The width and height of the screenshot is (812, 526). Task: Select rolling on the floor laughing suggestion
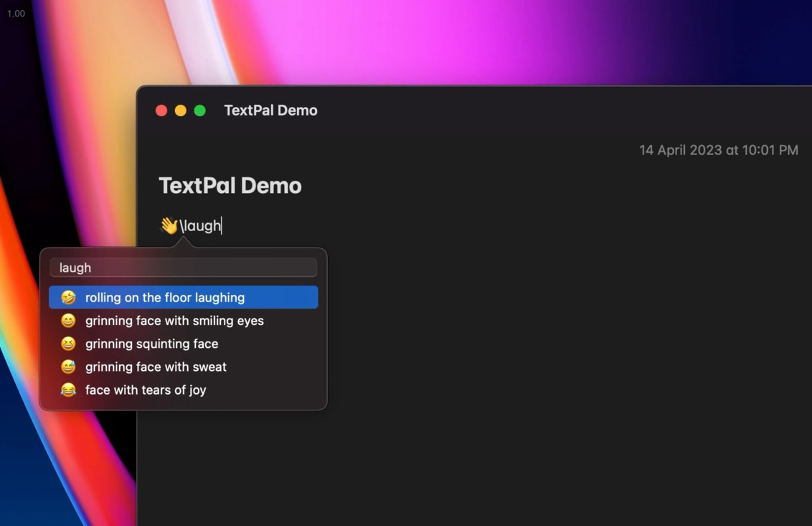[x=184, y=298]
